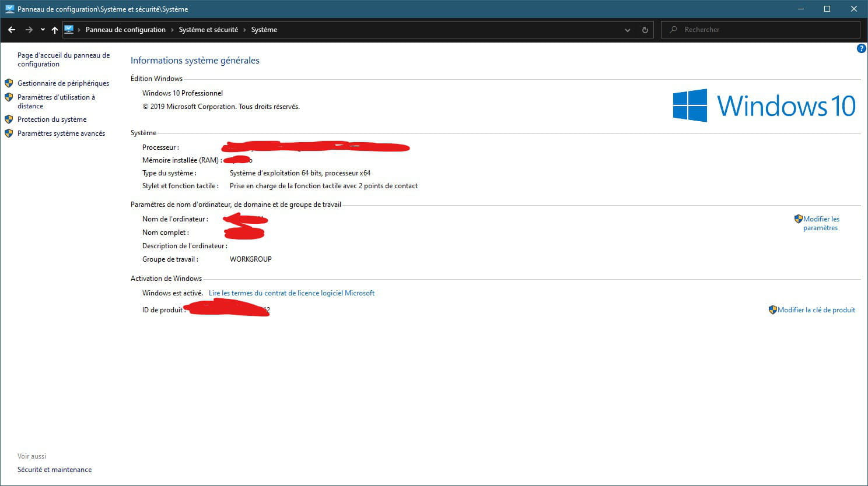Click the Windows est activé text

(x=173, y=293)
